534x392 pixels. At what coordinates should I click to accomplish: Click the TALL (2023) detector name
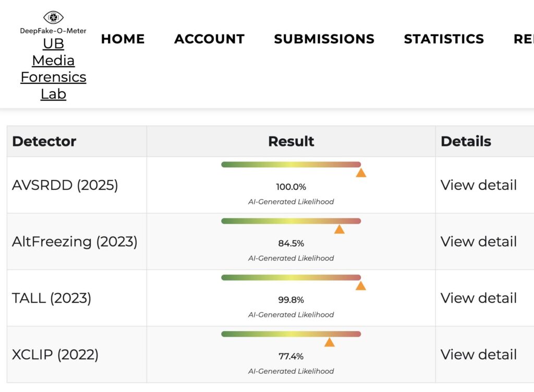[x=52, y=298]
